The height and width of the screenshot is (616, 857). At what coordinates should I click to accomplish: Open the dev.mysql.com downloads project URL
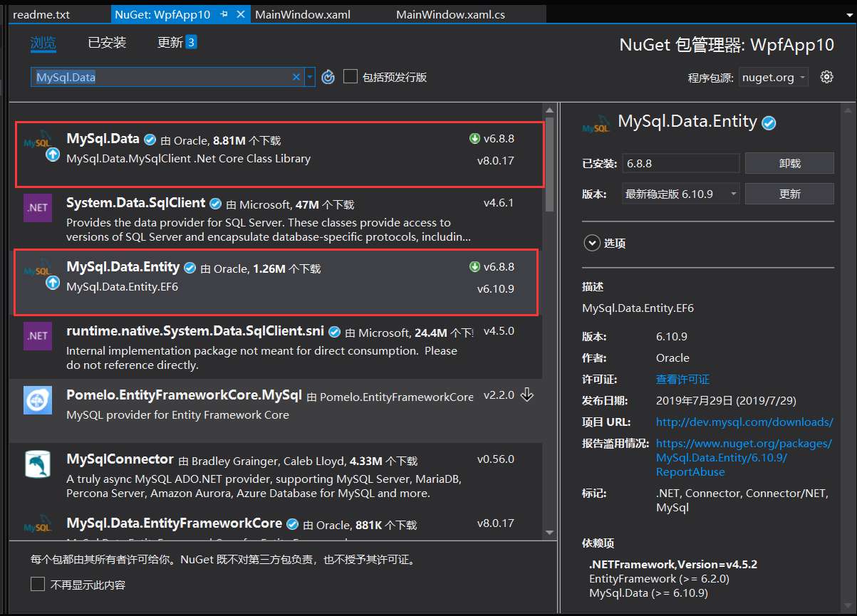pos(744,422)
